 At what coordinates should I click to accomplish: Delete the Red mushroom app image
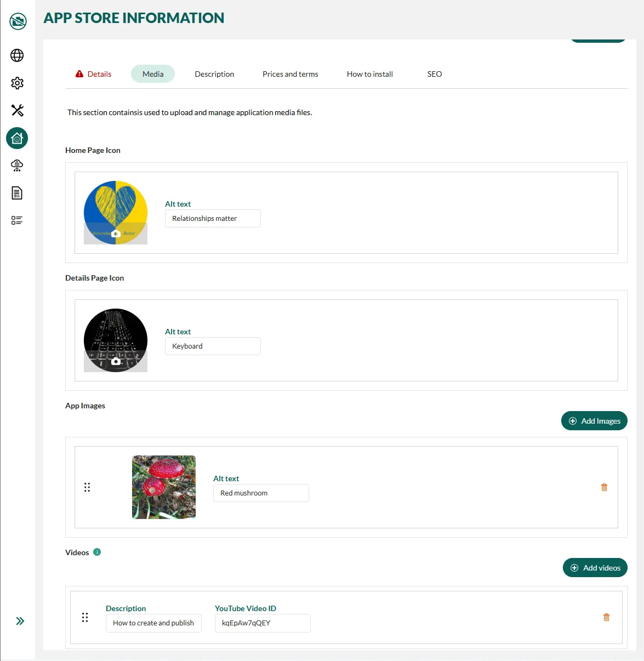pos(604,487)
